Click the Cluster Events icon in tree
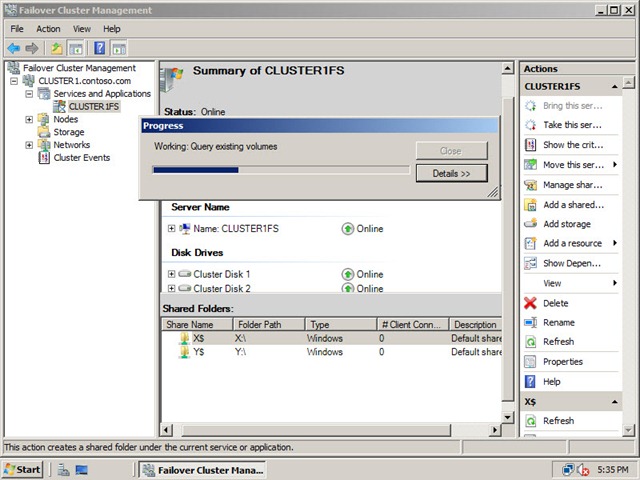 tap(44, 158)
